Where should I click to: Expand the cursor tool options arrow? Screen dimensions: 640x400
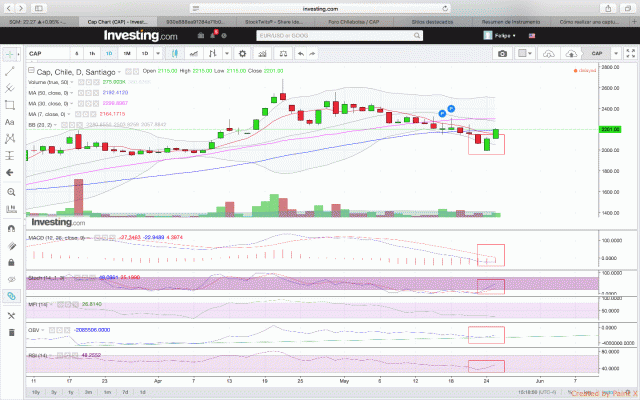pos(18,54)
